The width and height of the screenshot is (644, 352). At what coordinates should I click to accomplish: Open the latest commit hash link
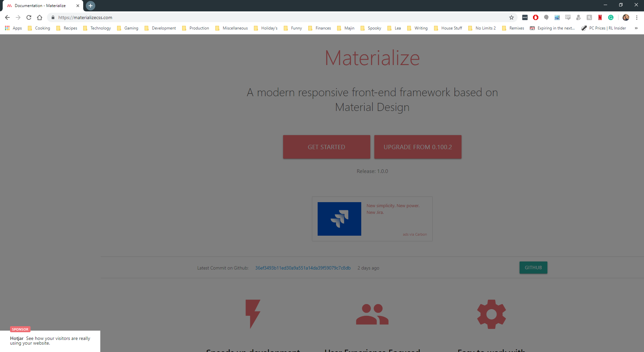[x=303, y=268]
